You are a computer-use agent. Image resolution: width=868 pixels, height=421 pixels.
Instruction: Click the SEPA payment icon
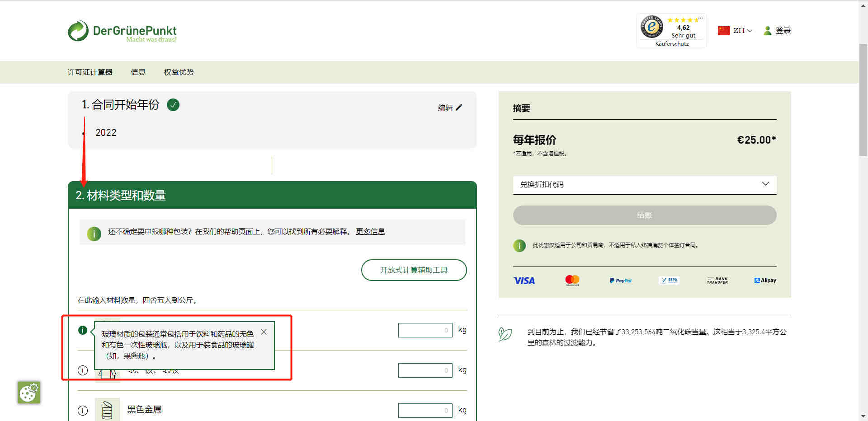pyautogui.click(x=669, y=281)
